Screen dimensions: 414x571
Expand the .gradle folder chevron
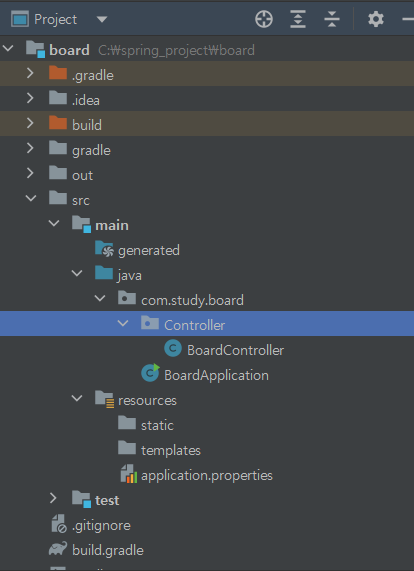point(30,73)
